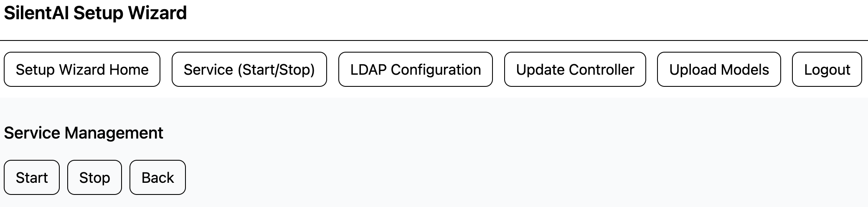Switch to the Upload Models page
Image resolution: width=868 pixels, height=207 pixels.
pos(718,69)
